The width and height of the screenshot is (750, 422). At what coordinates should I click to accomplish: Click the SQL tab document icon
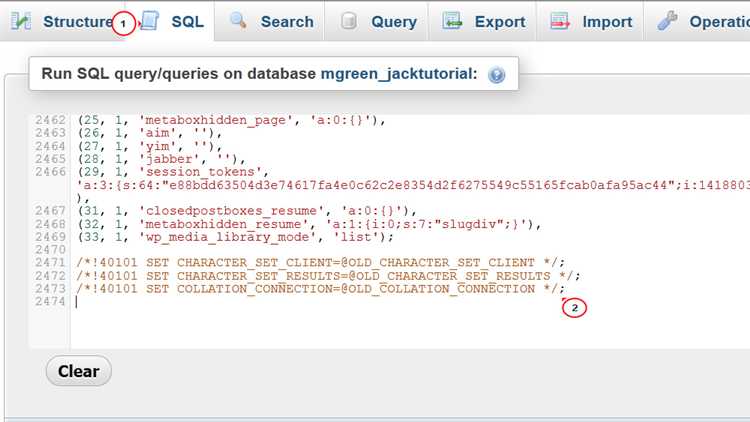148,21
